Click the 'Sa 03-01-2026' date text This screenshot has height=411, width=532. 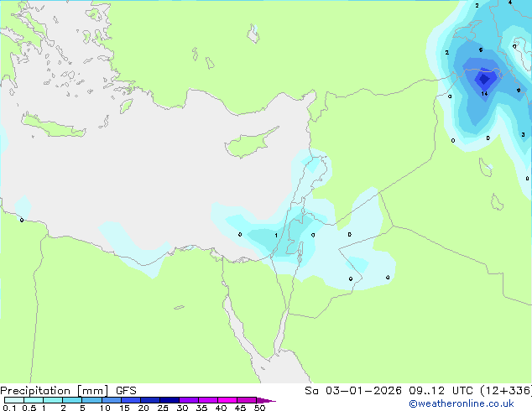pos(353,391)
